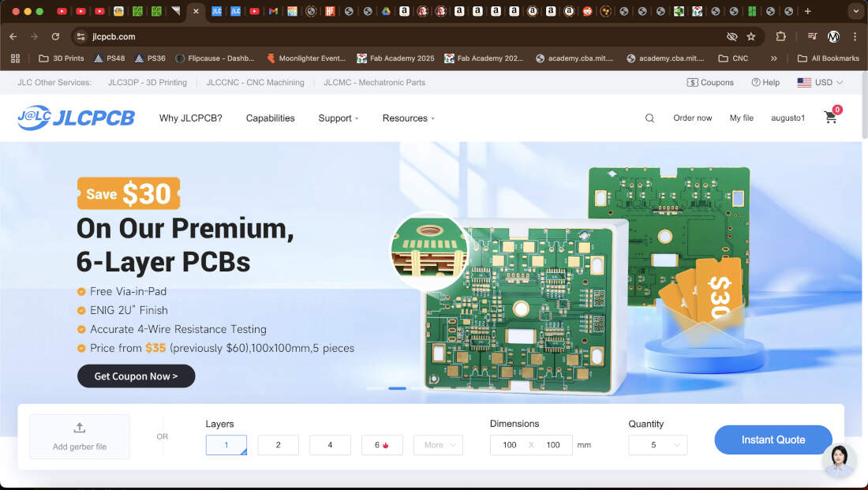Image resolution: width=868 pixels, height=490 pixels.
Task: Open the 3D Prints bookmark folder
Action: [x=61, y=58]
